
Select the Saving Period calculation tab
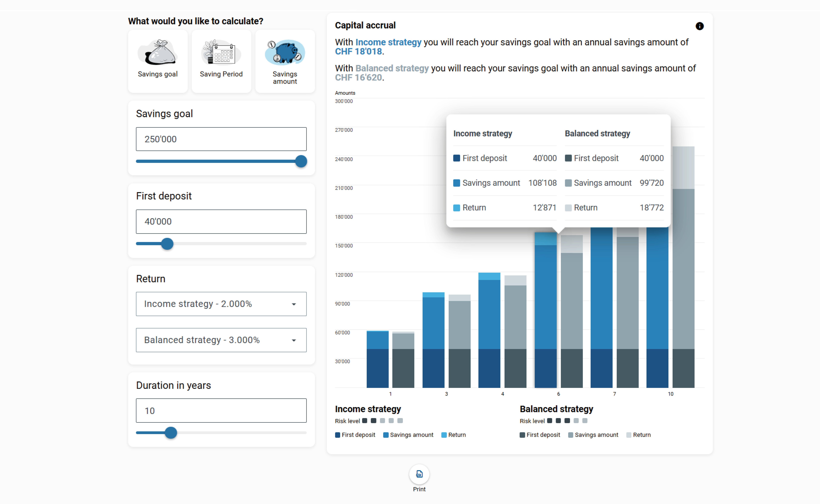click(x=221, y=74)
